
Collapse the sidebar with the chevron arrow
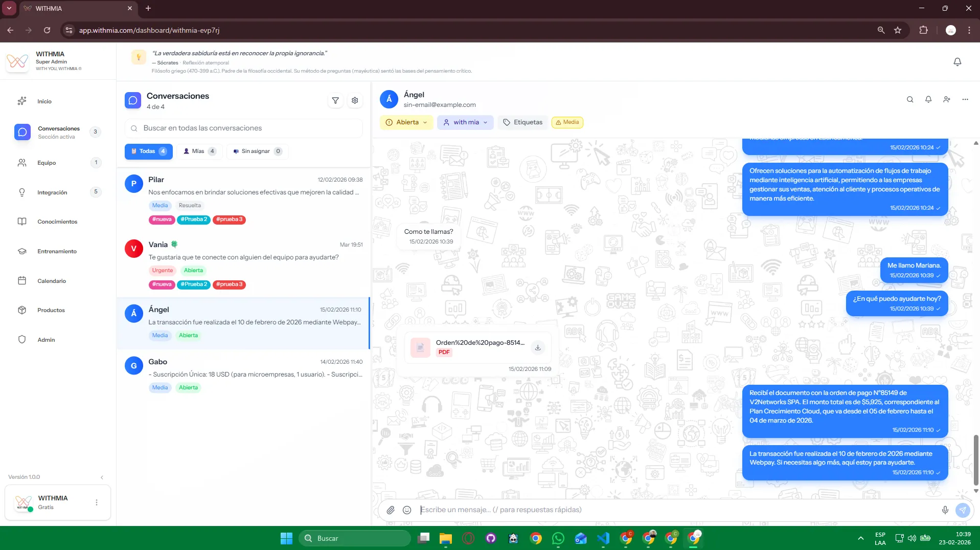click(102, 477)
